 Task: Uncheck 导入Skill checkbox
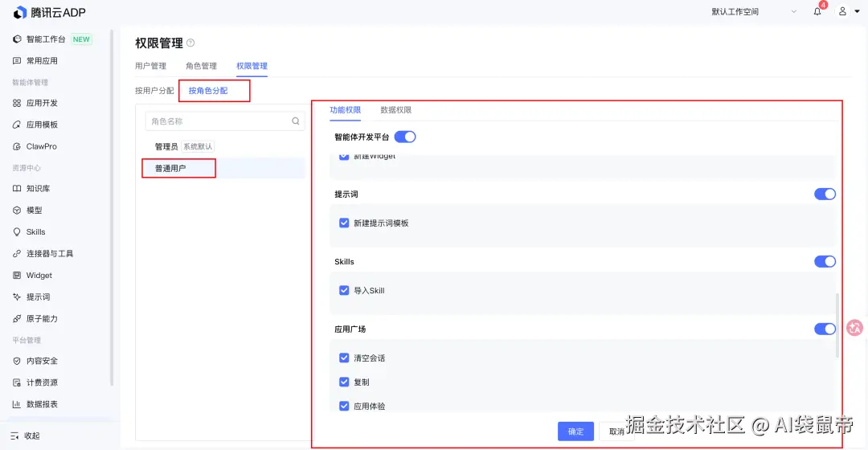click(344, 290)
